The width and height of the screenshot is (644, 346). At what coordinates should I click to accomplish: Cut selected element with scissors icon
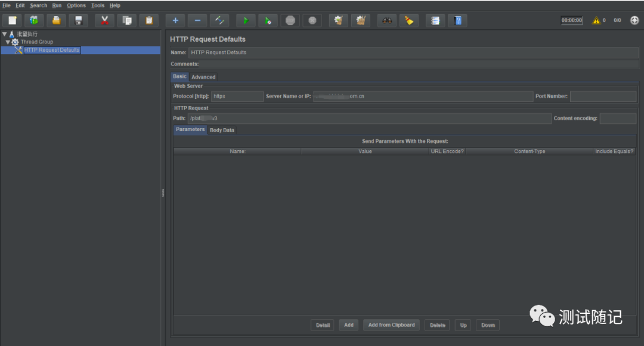coord(105,20)
